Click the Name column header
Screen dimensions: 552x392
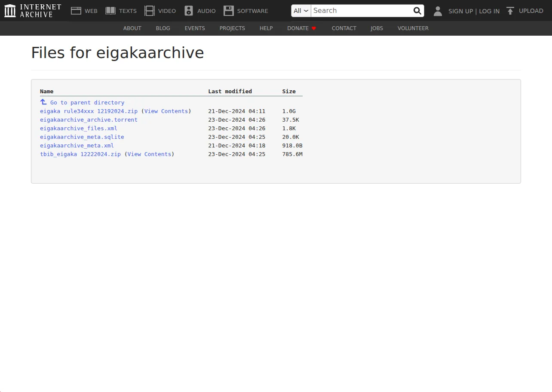click(47, 92)
